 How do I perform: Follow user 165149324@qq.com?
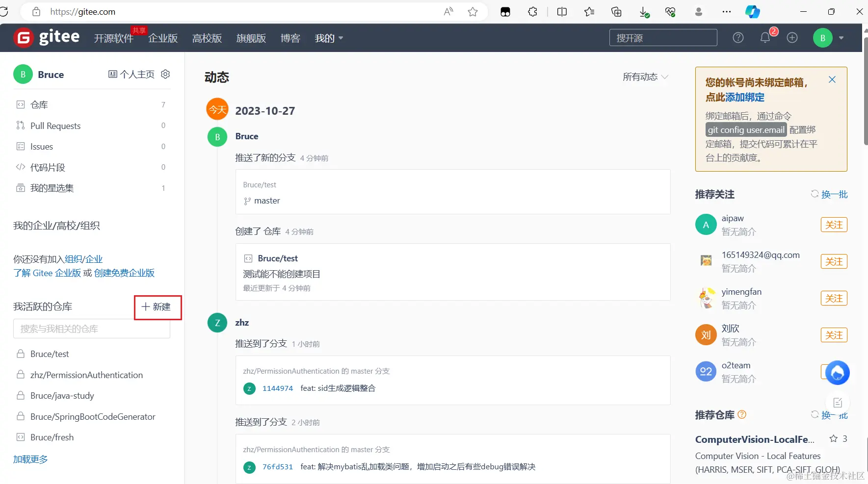tap(834, 261)
